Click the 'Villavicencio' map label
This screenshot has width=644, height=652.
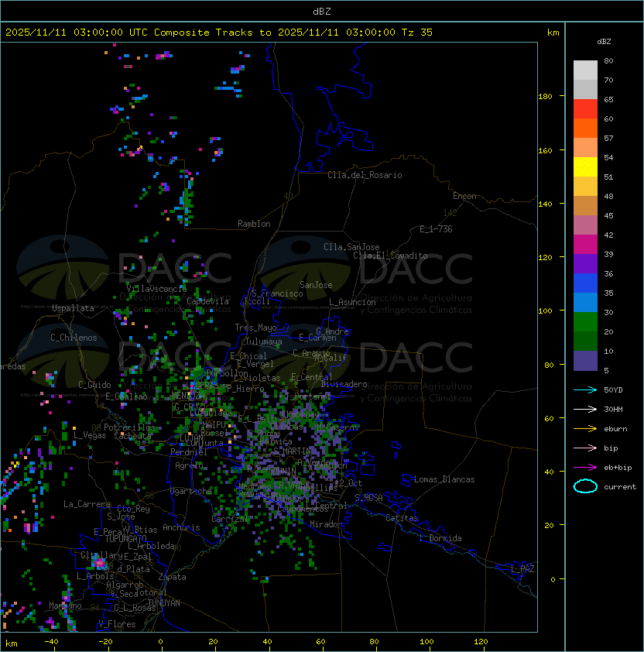point(156,289)
